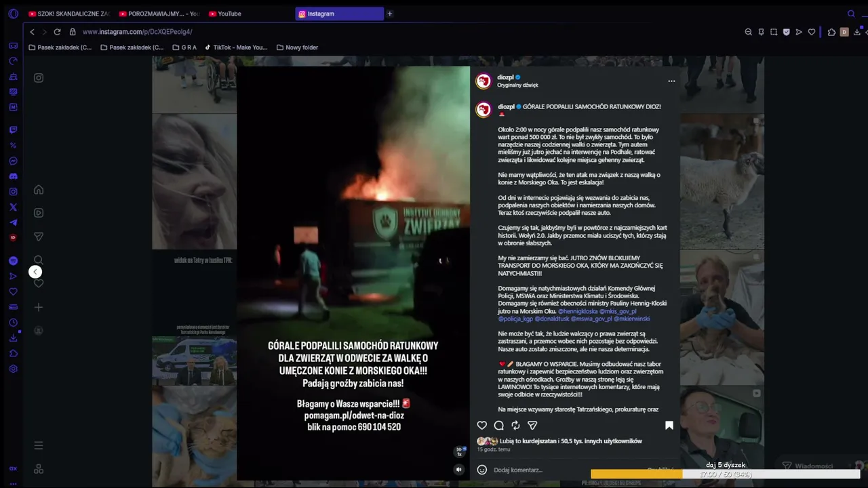Open the sheep photo thumbnail in grid
Screen dimensions: 868x488
(722, 182)
